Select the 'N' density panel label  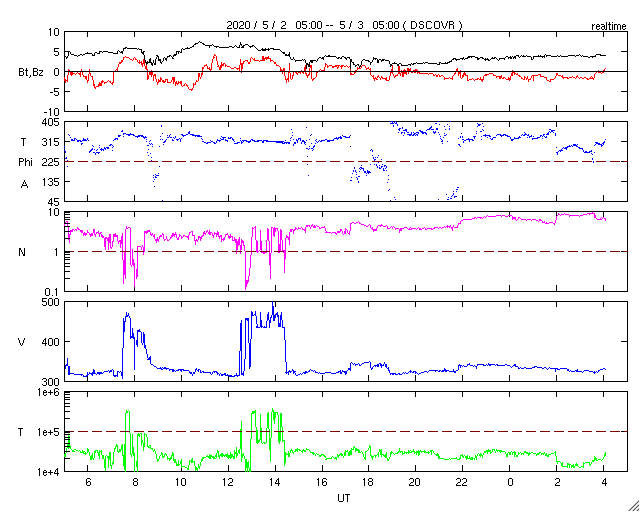click(x=22, y=252)
